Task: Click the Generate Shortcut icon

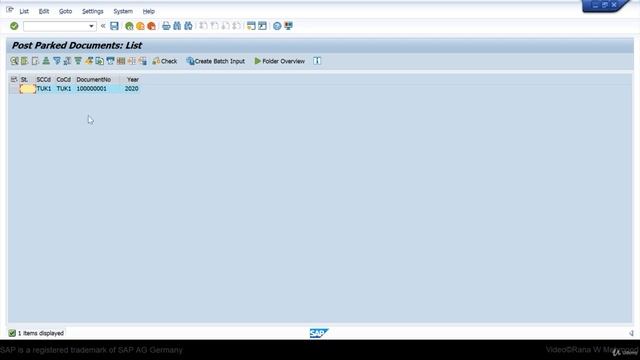Action: click(262, 26)
